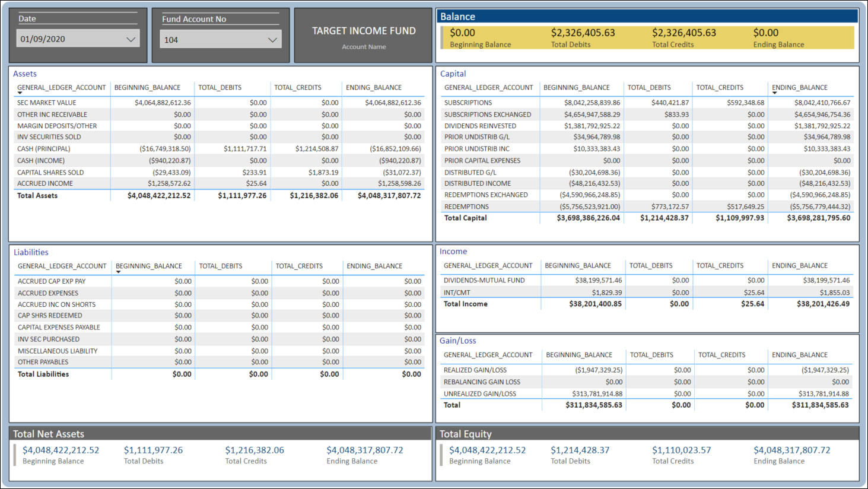Viewport: 868px width, 489px height.
Task: Select ACCRUED INC ON SHORTS row
Action: [x=220, y=304]
